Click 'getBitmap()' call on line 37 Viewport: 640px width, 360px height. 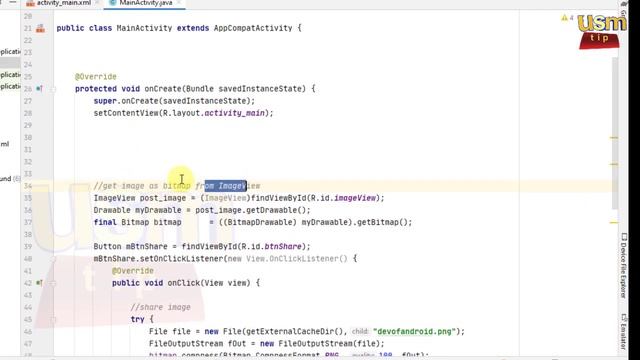(382, 222)
